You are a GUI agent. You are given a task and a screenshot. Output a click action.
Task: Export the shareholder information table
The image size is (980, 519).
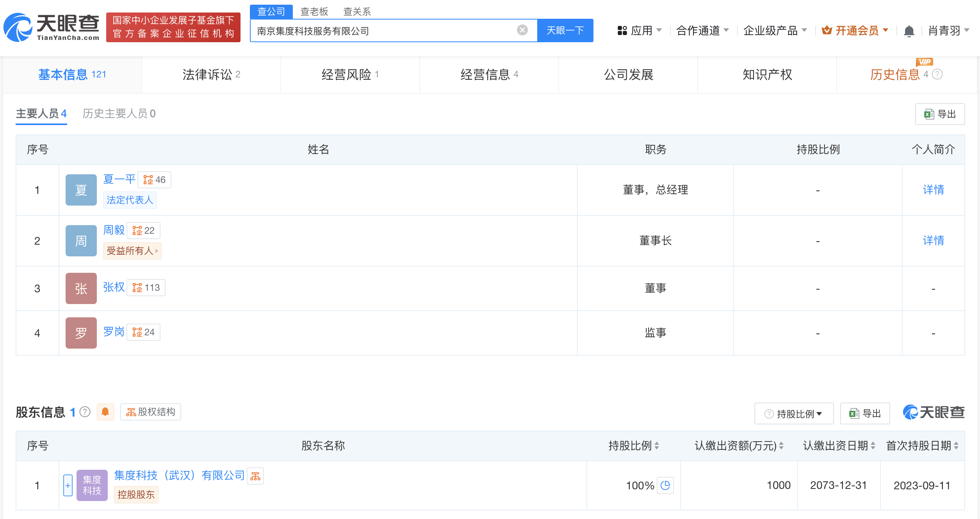[865, 413]
